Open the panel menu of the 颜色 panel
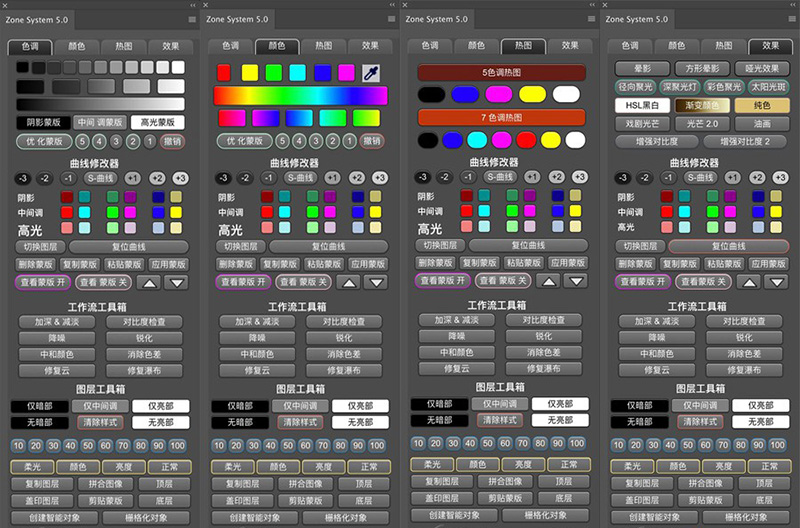The width and height of the screenshot is (800, 528). click(x=391, y=19)
